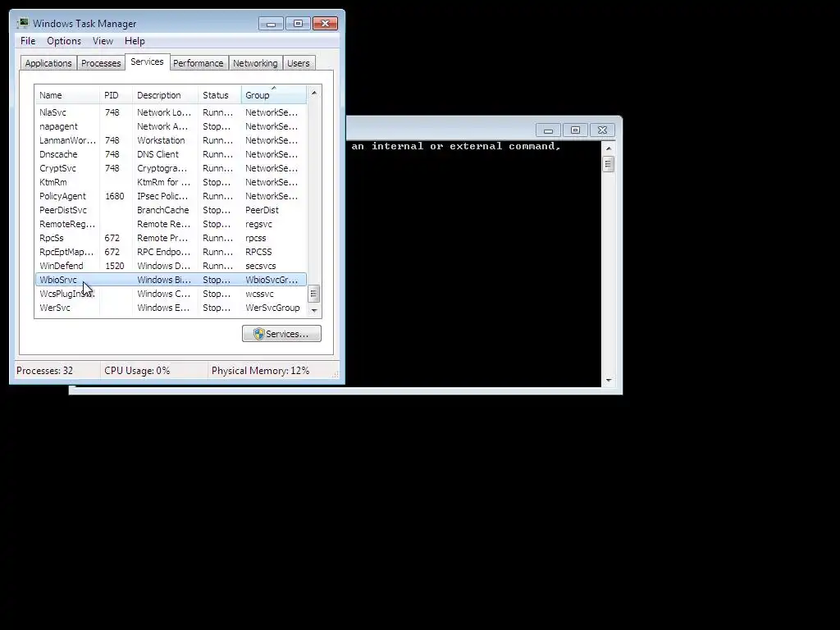Open the Options menu

(x=64, y=41)
